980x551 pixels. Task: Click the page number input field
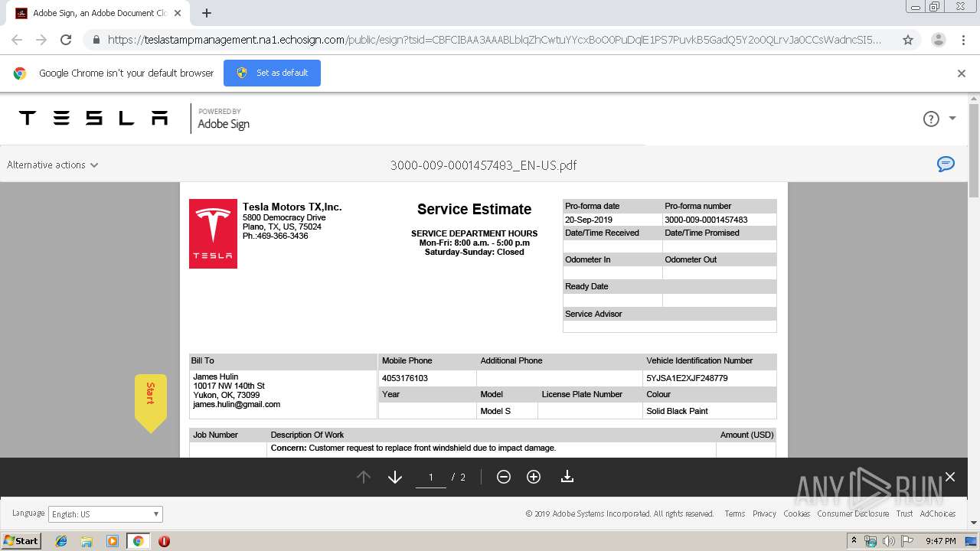click(431, 477)
